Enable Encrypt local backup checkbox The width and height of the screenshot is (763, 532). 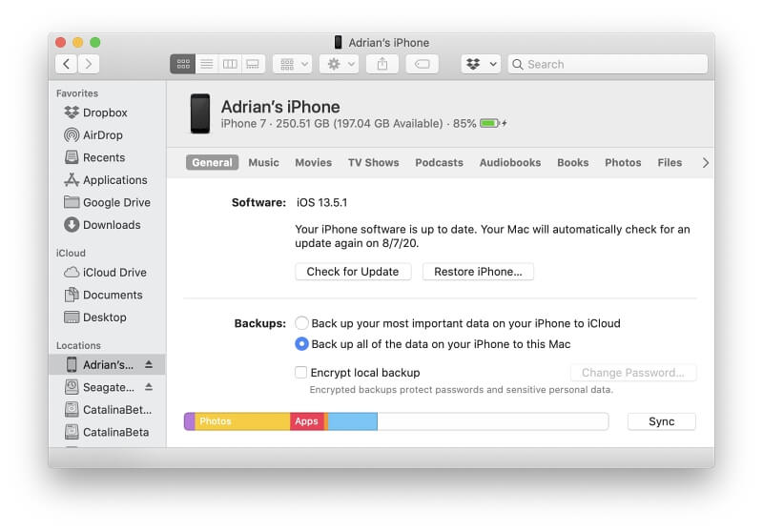(301, 373)
